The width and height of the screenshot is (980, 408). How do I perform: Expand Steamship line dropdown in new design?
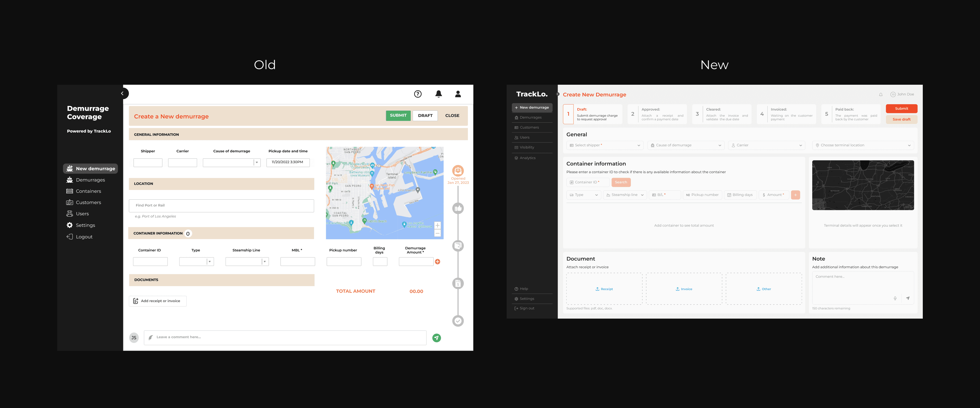(625, 195)
